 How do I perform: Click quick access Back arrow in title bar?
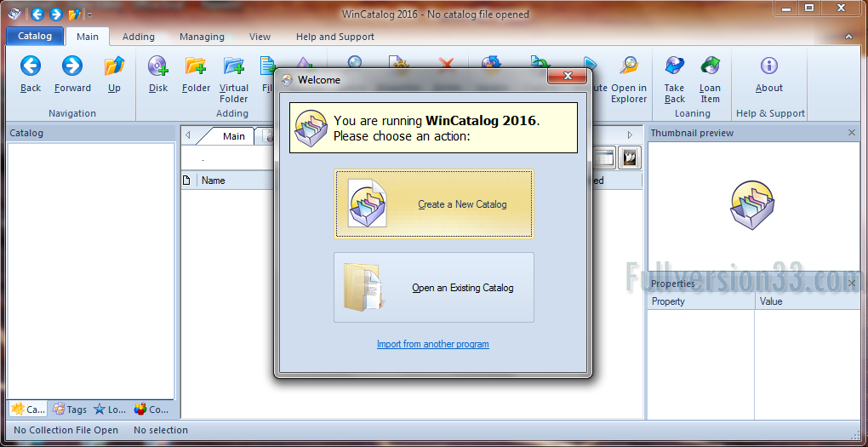pos(37,14)
